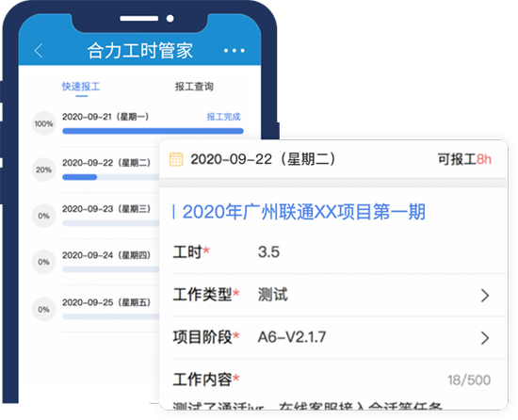Expand the 项目阶段 chevron
This screenshot has height=420, width=518.
coord(485,338)
